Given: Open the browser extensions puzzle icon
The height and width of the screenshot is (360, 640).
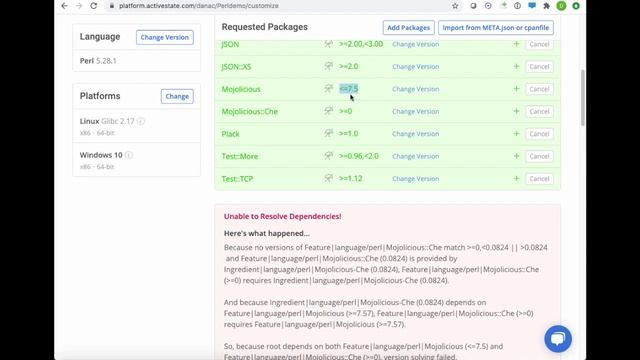Looking at the screenshot, I should tap(547, 6).
